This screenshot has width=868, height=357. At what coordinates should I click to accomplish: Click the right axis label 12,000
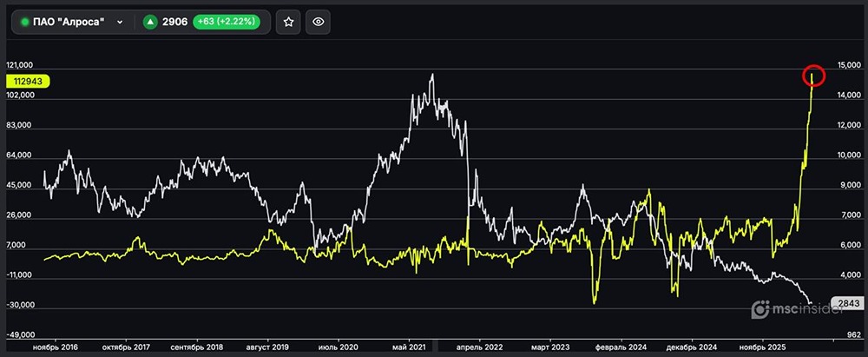tap(847, 125)
